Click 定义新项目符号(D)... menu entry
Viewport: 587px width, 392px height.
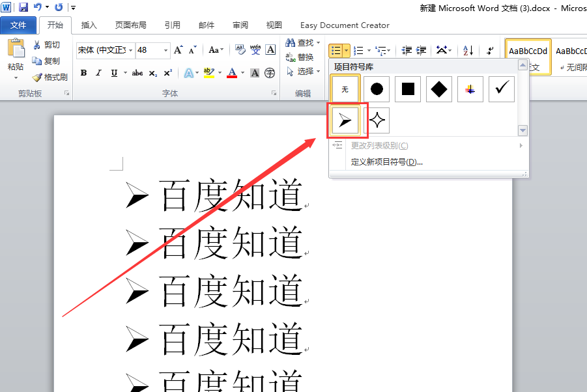387,162
